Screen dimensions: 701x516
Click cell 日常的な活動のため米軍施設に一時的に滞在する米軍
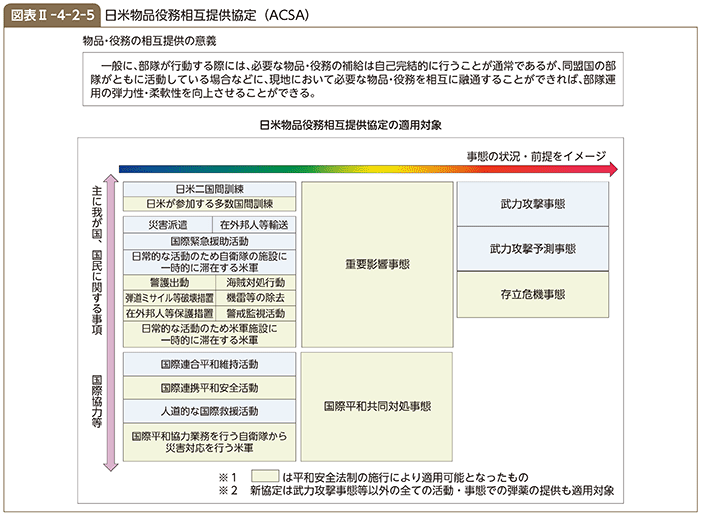coord(209,334)
